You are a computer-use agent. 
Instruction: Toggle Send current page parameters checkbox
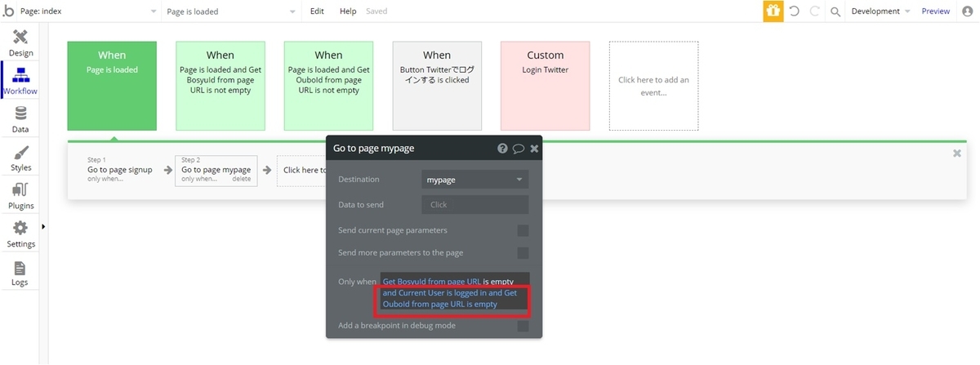coord(523,231)
